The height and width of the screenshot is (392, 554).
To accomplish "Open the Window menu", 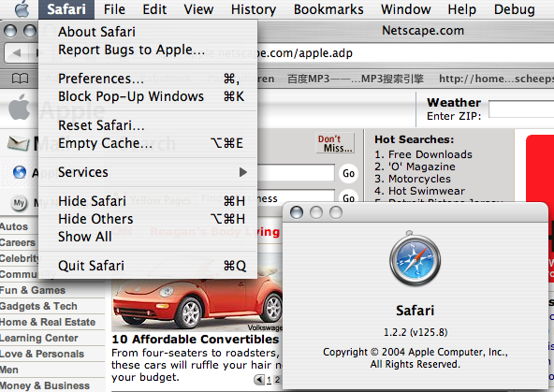I will click(x=405, y=9).
